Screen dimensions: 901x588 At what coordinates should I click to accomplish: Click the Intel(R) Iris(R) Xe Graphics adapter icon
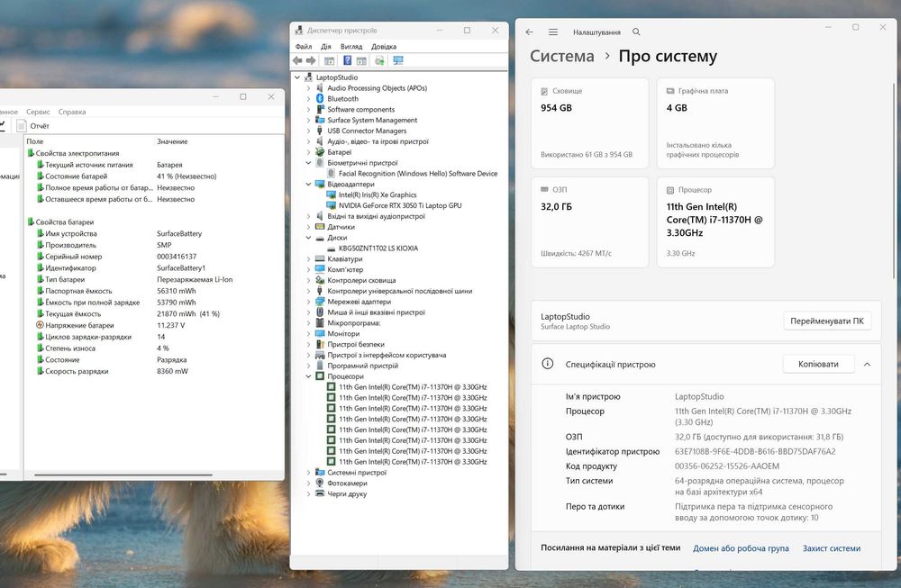[331, 194]
